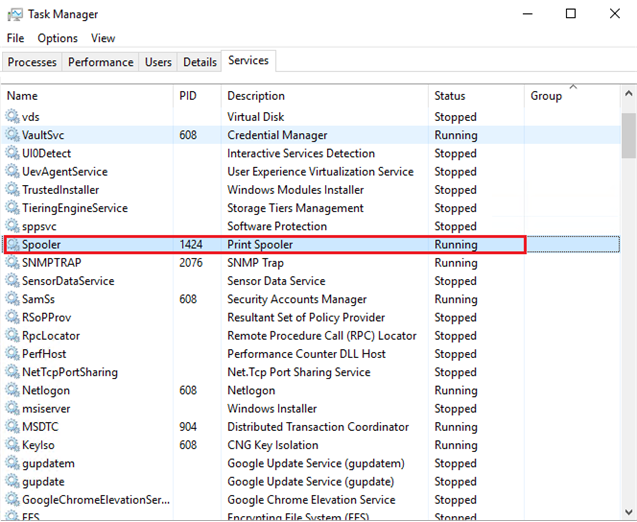The height and width of the screenshot is (522, 637).
Task: Sort services by PID column header
Action: tap(188, 96)
